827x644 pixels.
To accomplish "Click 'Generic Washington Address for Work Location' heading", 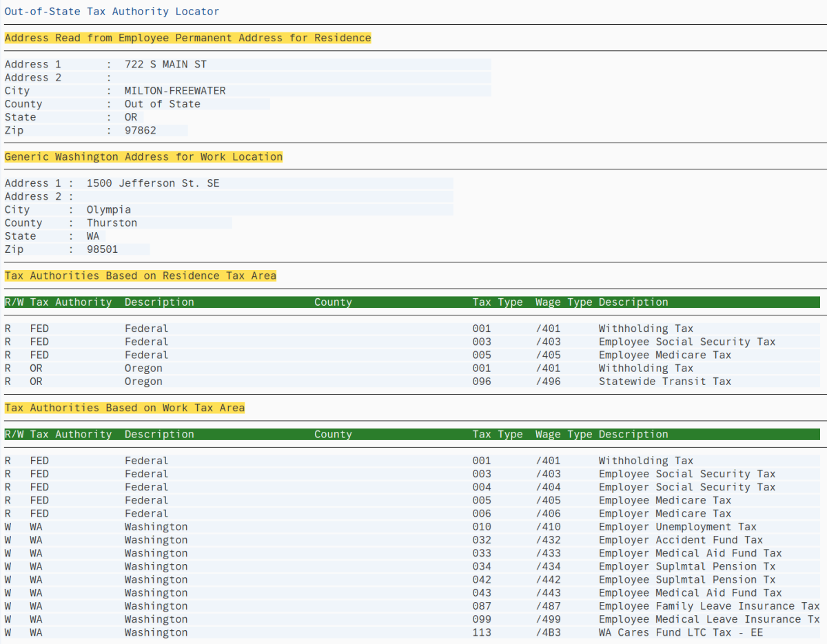I will point(143,157).
